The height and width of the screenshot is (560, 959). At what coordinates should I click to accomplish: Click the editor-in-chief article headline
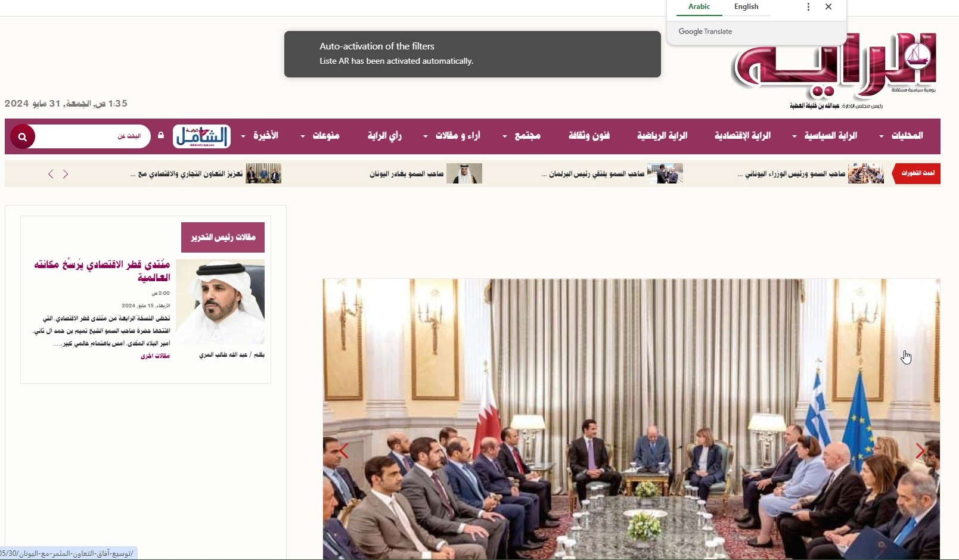(x=102, y=270)
